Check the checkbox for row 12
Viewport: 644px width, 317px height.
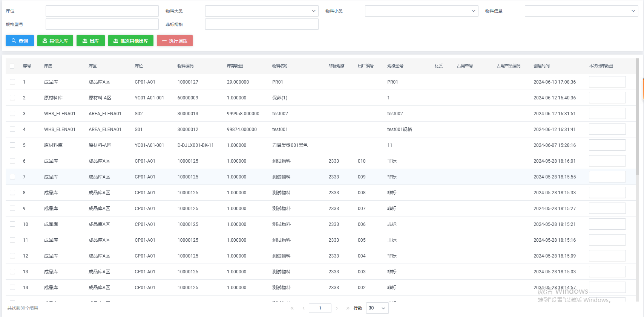pos(12,256)
